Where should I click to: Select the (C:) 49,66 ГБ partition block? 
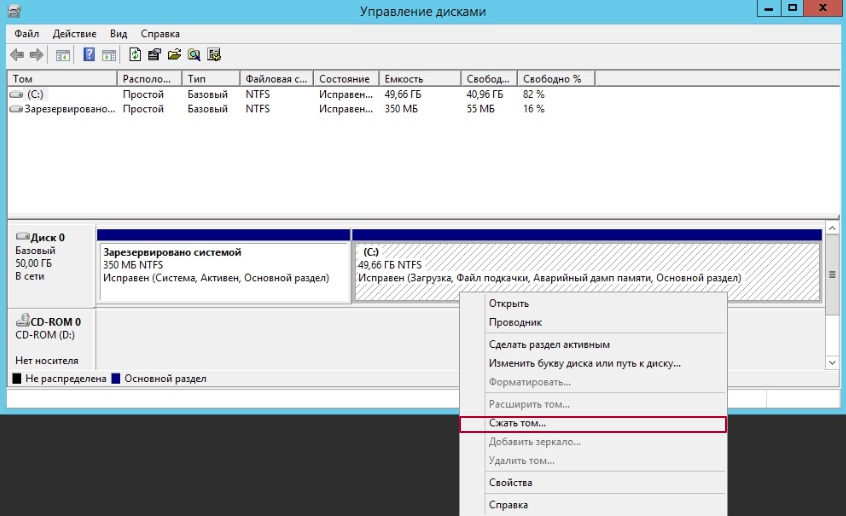[x=587, y=265]
